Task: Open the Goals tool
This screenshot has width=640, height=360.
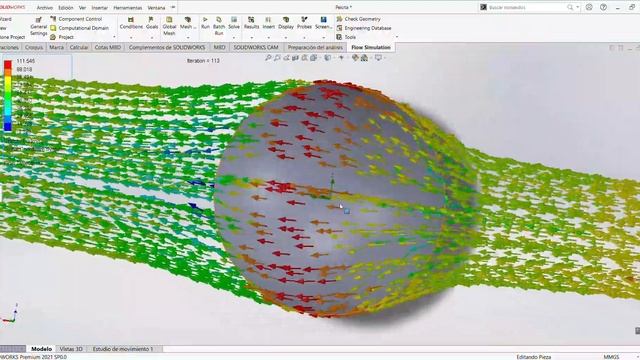Action: pos(152,23)
